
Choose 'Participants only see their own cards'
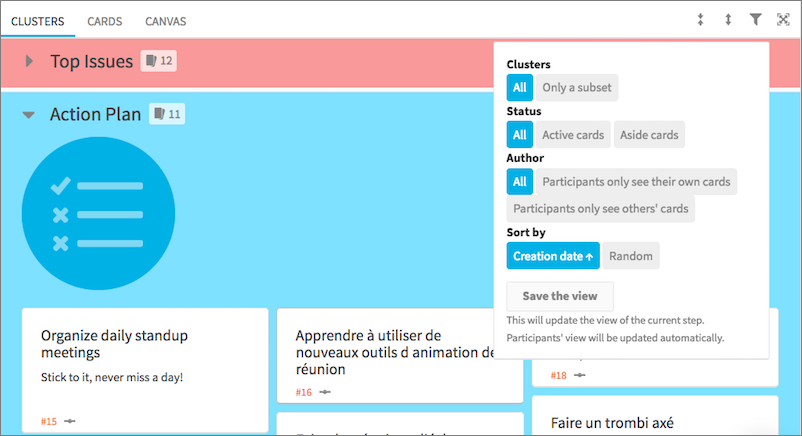(636, 182)
